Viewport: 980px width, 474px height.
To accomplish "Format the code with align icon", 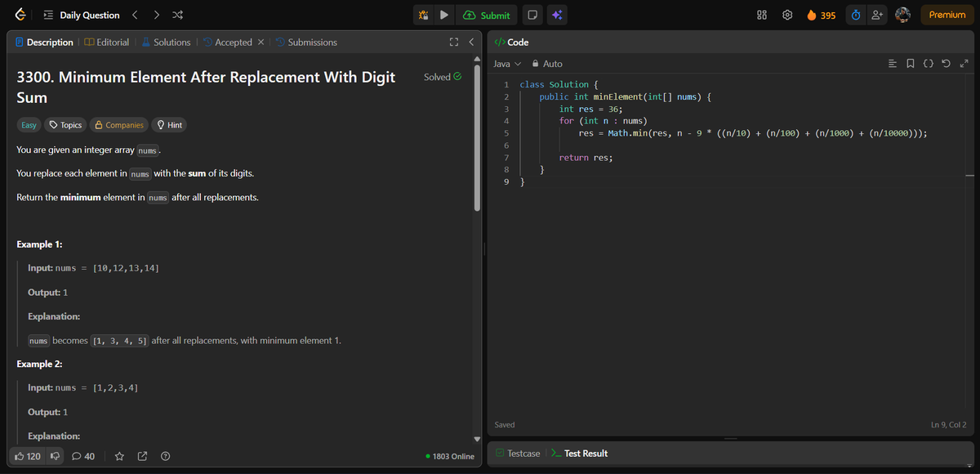I will [x=893, y=64].
